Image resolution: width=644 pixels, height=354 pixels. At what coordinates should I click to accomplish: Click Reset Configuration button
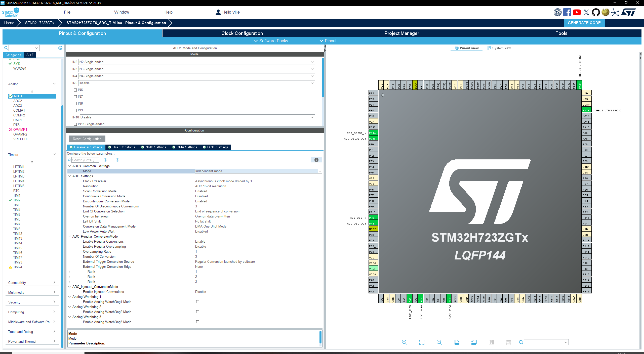87,139
